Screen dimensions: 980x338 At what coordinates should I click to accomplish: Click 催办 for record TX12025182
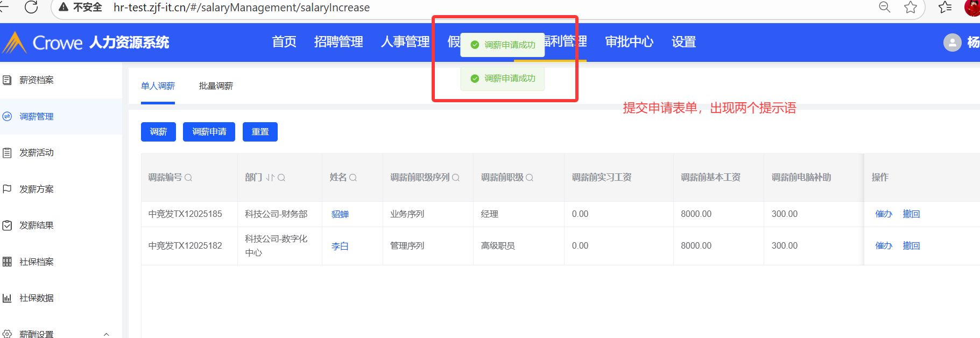[884, 245]
